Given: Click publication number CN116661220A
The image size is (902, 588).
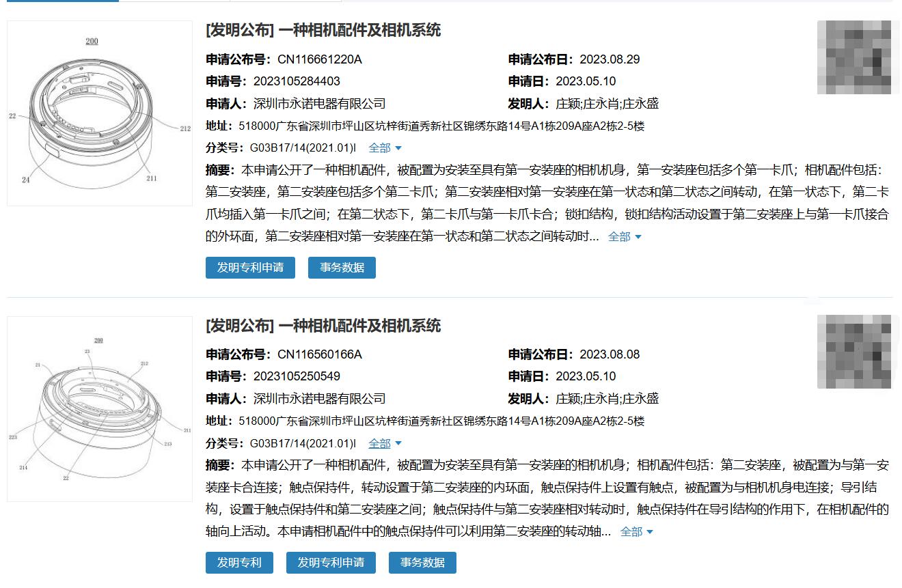Looking at the screenshot, I should 319,59.
